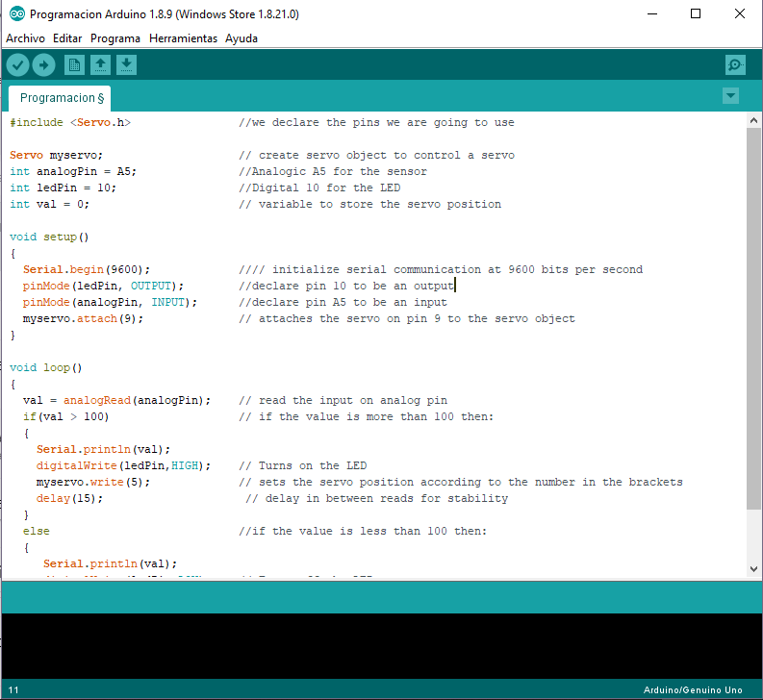This screenshot has width=763, height=700.
Task: Click the comment '//Digital 10 for the LED'
Action: 319,187
